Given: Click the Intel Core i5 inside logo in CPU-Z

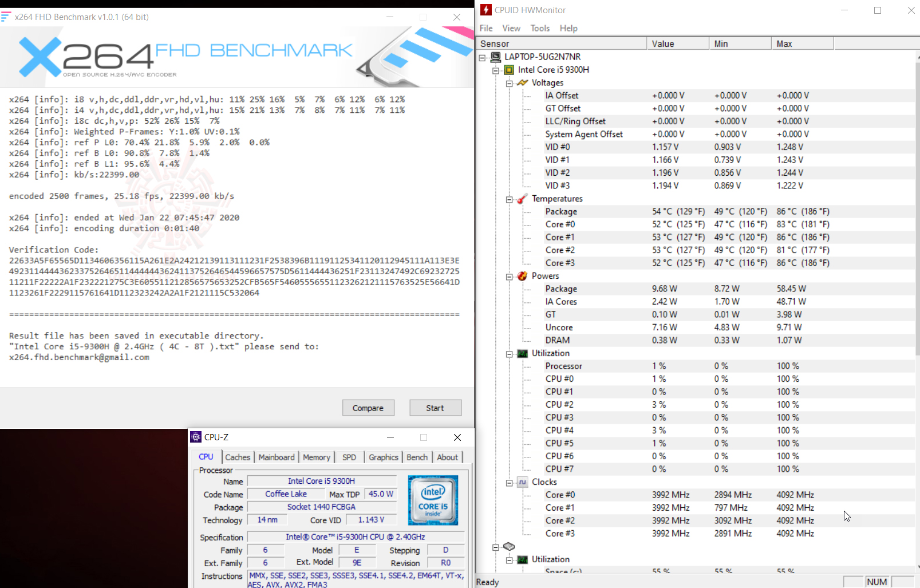Looking at the screenshot, I should (x=433, y=500).
